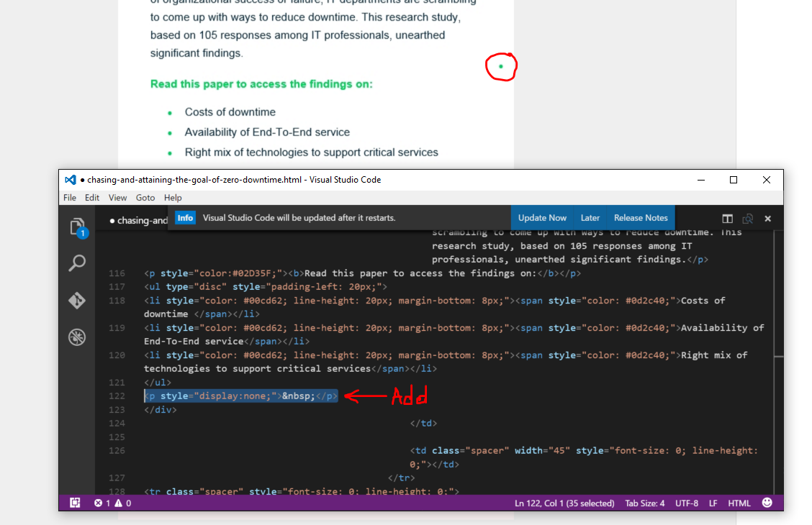Open the View menu
This screenshot has width=812, height=525.
(x=117, y=198)
